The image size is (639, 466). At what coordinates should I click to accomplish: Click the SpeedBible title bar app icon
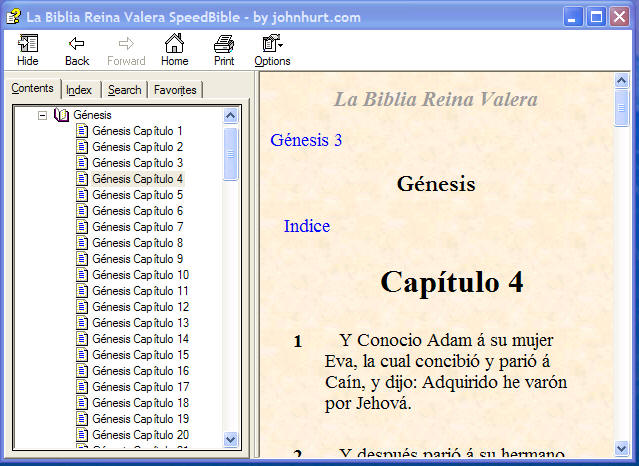click(x=13, y=17)
